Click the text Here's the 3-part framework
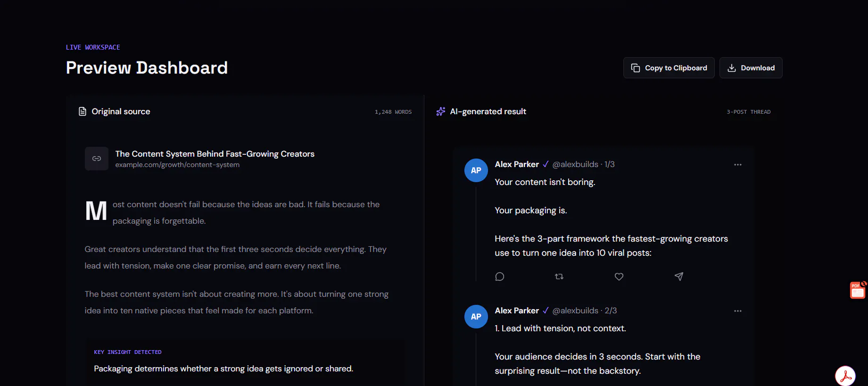Screen dimensions: 868x386 (612, 246)
